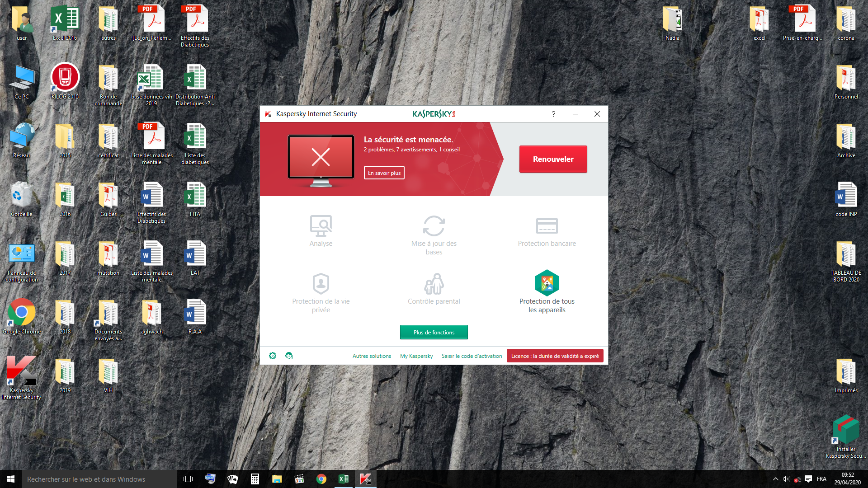Select the Bon de commande folder
The width and height of the screenshot is (868, 488).
tap(108, 85)
